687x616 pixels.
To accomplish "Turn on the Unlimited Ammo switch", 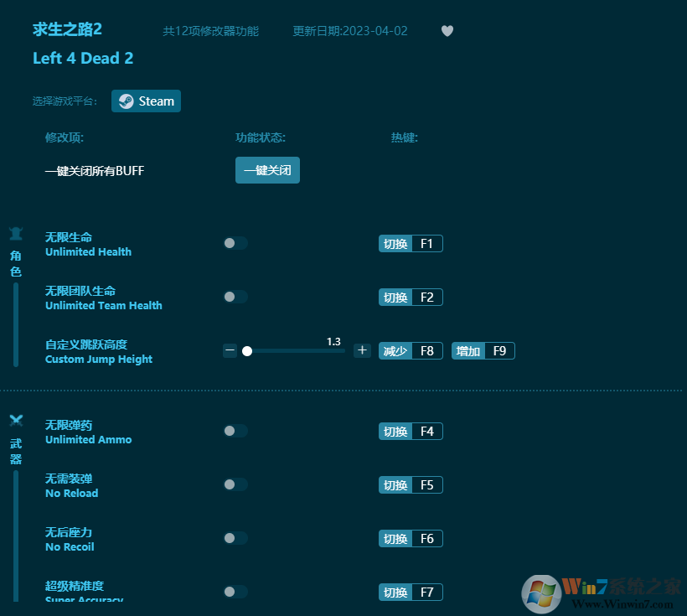I will [235, 431].
